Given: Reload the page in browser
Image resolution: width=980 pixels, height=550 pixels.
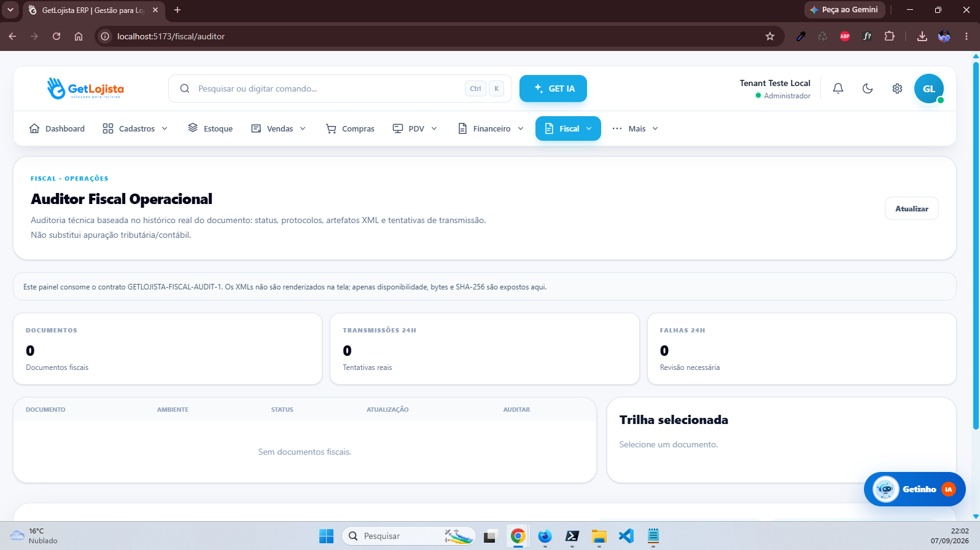Looking at the screenshot, I should pyautogui.click(x=56, y=36).
